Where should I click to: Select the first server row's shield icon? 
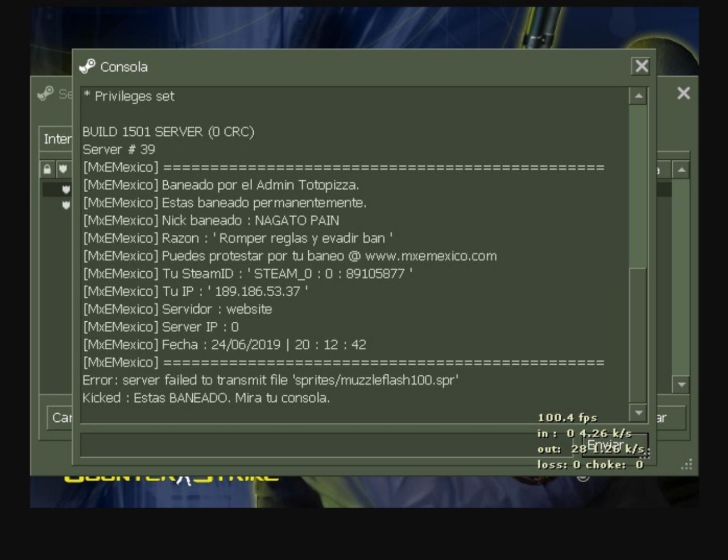click(x=66, y=189)
